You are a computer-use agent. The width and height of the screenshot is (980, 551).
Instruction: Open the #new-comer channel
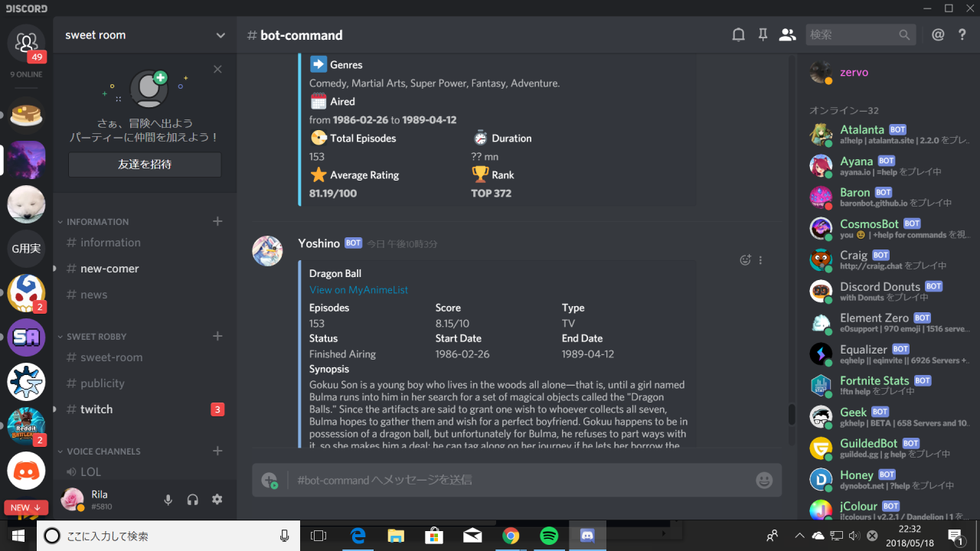click(143, 269)
